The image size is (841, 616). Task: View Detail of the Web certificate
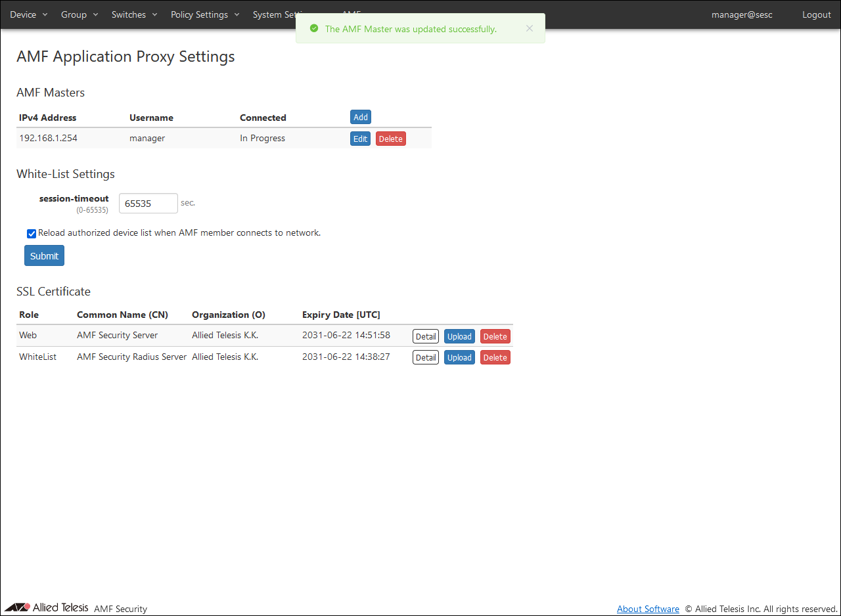(x=425, y=336)
